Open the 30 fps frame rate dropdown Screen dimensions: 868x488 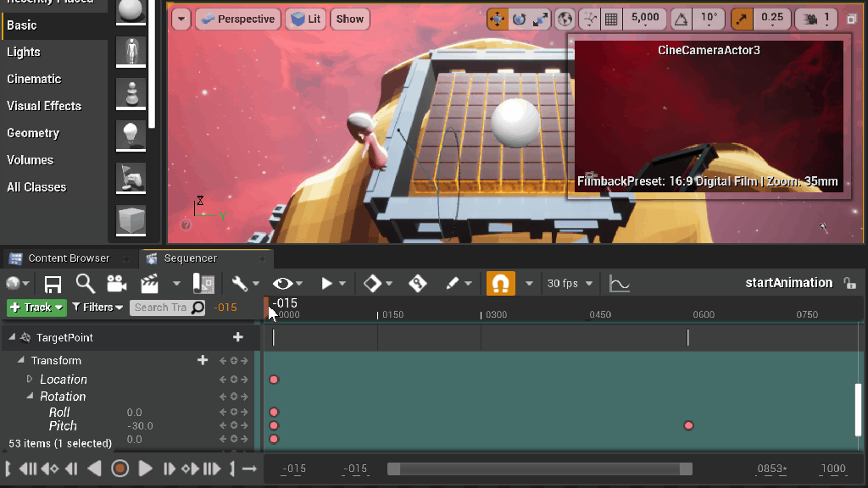point(570,284)
